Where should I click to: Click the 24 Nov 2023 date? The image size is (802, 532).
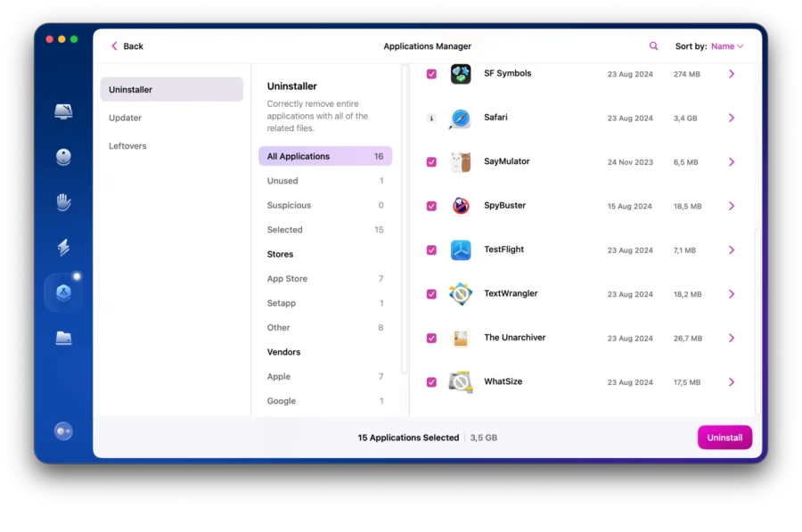pyautogui.click(x=630, y=162)
